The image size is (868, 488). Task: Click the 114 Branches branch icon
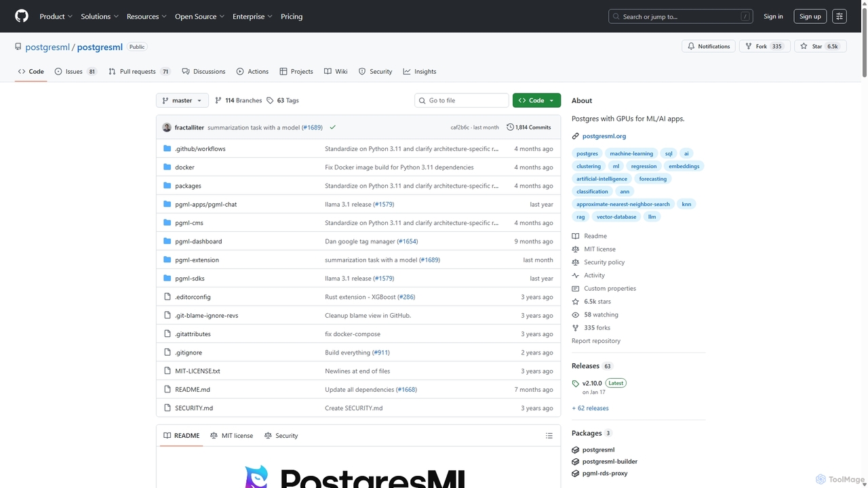click(x=218, y=100)
